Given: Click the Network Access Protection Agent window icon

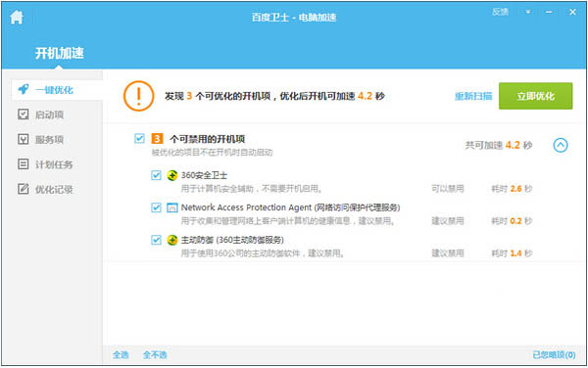Looking at the screenshot, I should click(172, 207).
